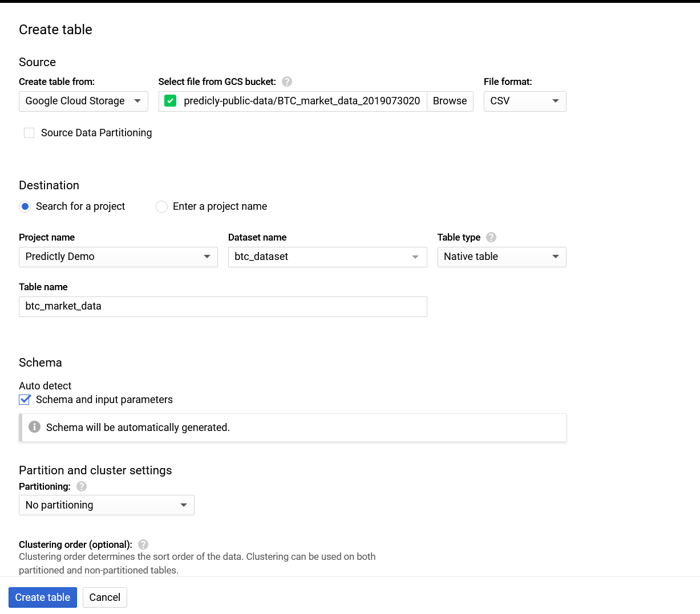Click the Table type help icon
700x614 pixels.
491,237
